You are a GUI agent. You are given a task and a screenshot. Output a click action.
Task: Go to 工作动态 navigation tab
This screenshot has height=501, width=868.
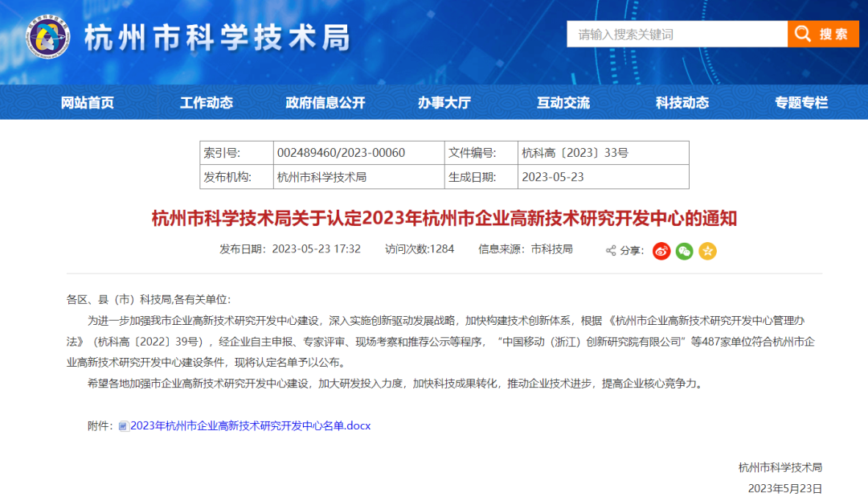pos(207,102)
